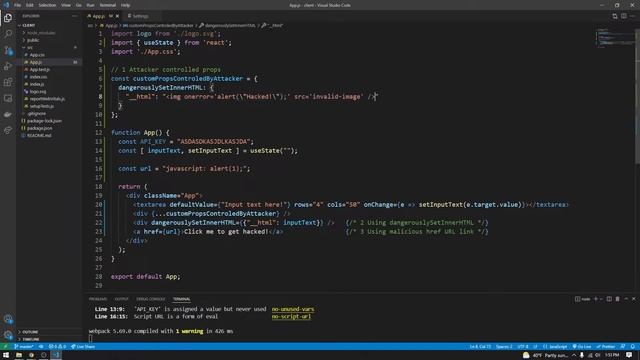The image size is (640, 360).
Task: Open the File menu
Action: tap(17, 5)
